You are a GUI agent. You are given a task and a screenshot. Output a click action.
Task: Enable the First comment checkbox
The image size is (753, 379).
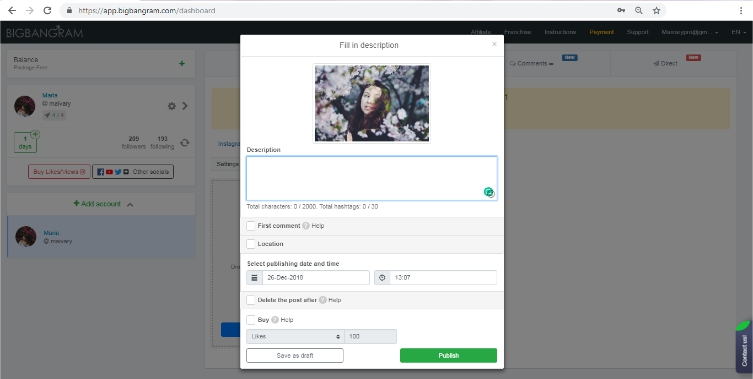pos(251,226)
